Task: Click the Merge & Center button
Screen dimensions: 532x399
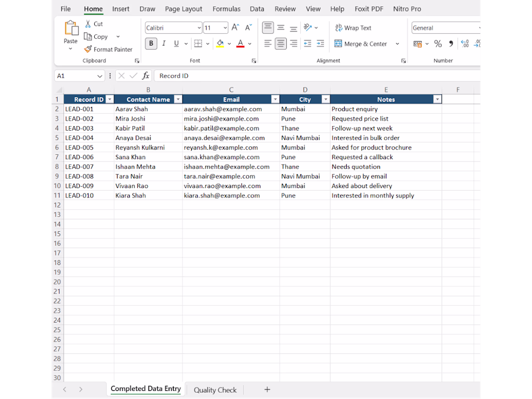Action: [361, 44]
